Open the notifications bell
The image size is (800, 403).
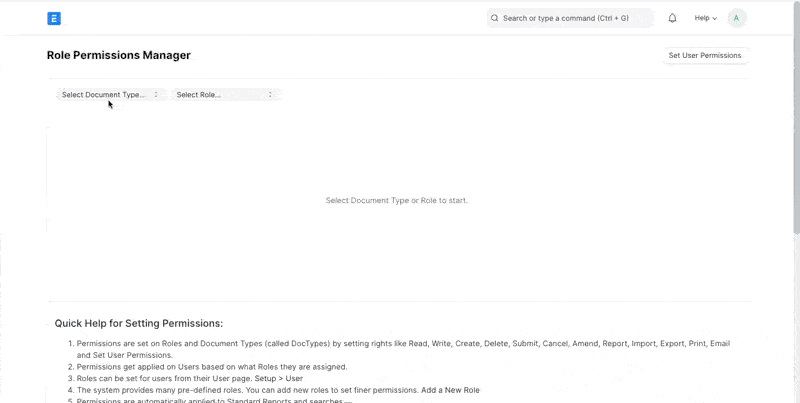pos(672,18)
